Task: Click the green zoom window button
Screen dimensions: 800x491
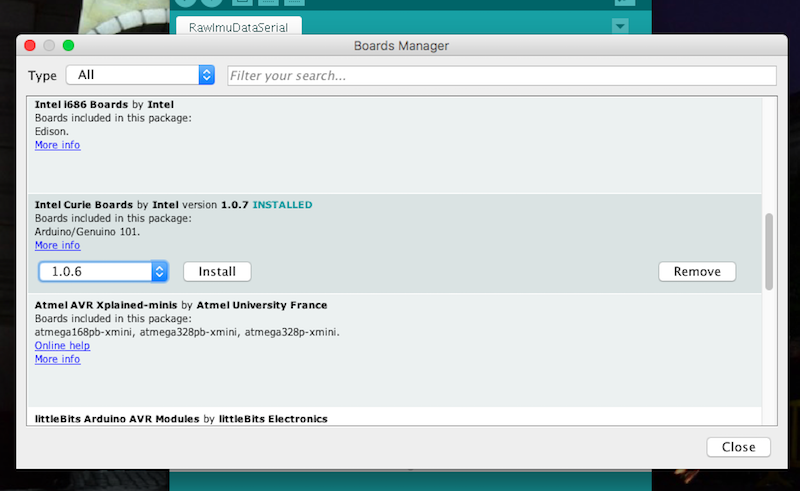Action: point(68,45)
